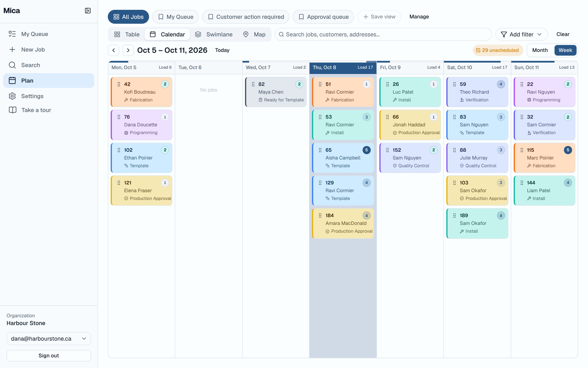Image resolution: width=588 pixels, height=368 pixels.
Task: Open New Job in sidebar
Action: click(x=49, y=50)
